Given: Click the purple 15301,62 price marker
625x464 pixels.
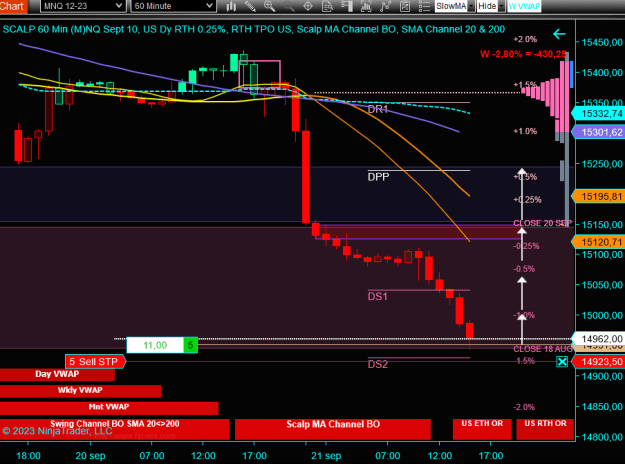Looking at the screenshot, I should (x=598, y=132).
